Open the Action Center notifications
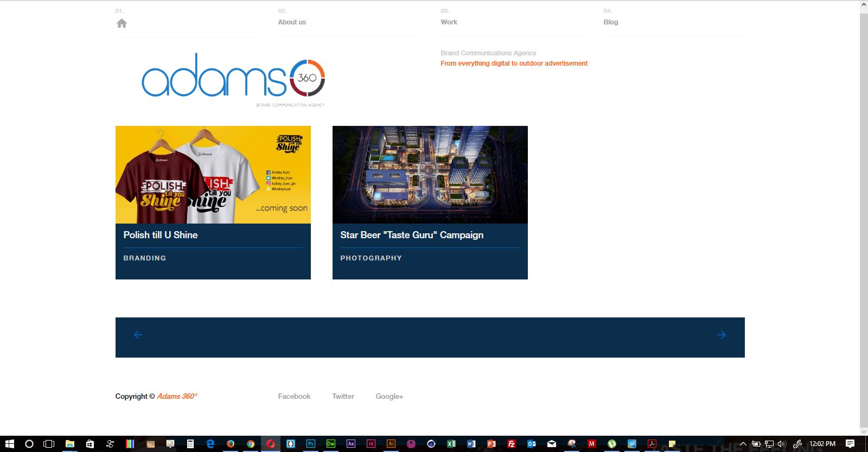Screen dimensions: 868x452 [850, 444]
